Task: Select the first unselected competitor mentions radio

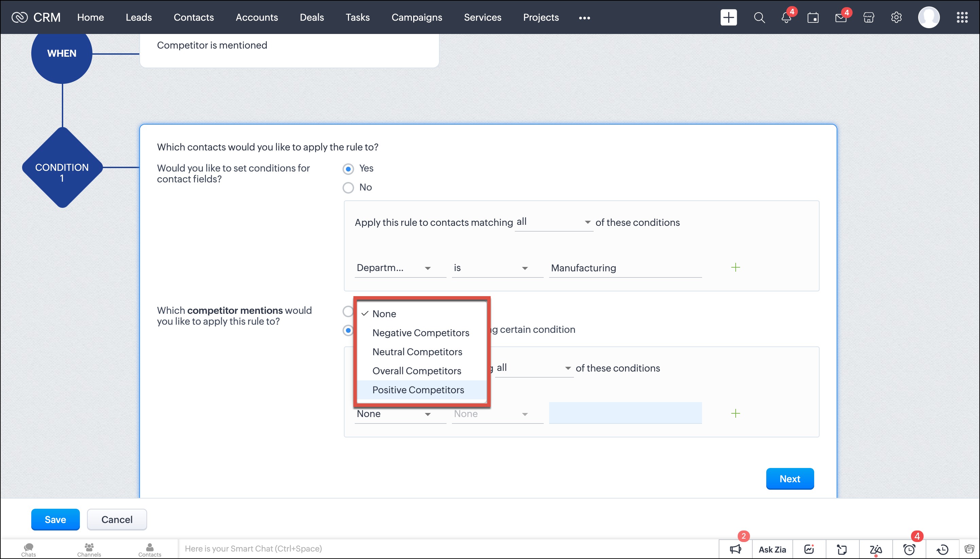Action: (348, 311)
